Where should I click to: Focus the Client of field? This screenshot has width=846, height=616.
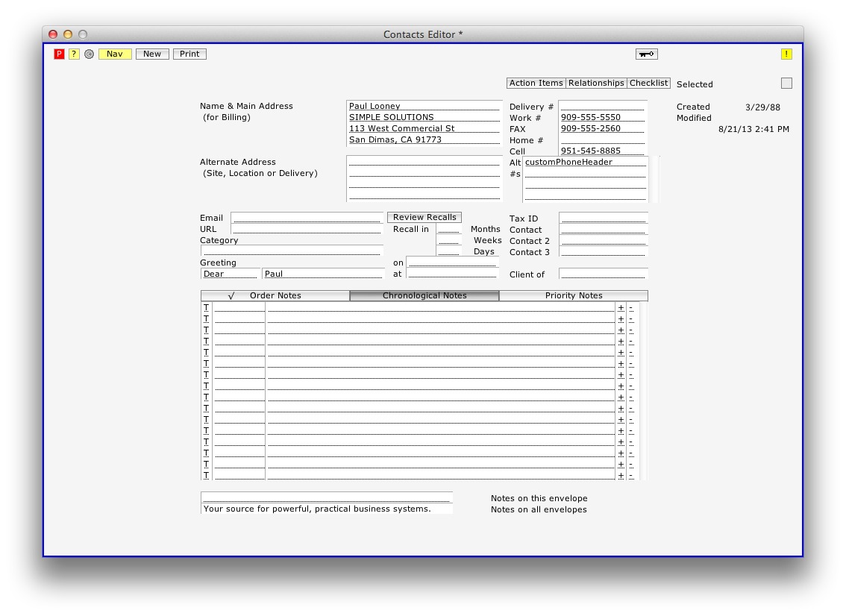603,274
